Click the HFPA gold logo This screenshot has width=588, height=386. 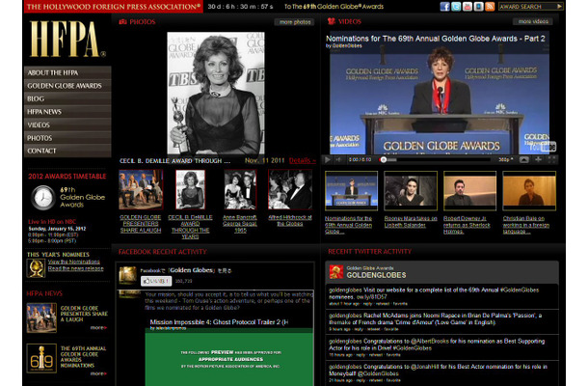pyautogui.click(x=67, y=40)
